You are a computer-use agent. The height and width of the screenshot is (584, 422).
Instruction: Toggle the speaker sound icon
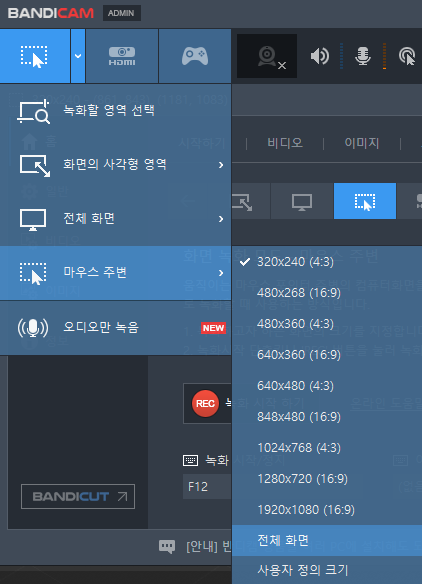[x=320, y=56]
